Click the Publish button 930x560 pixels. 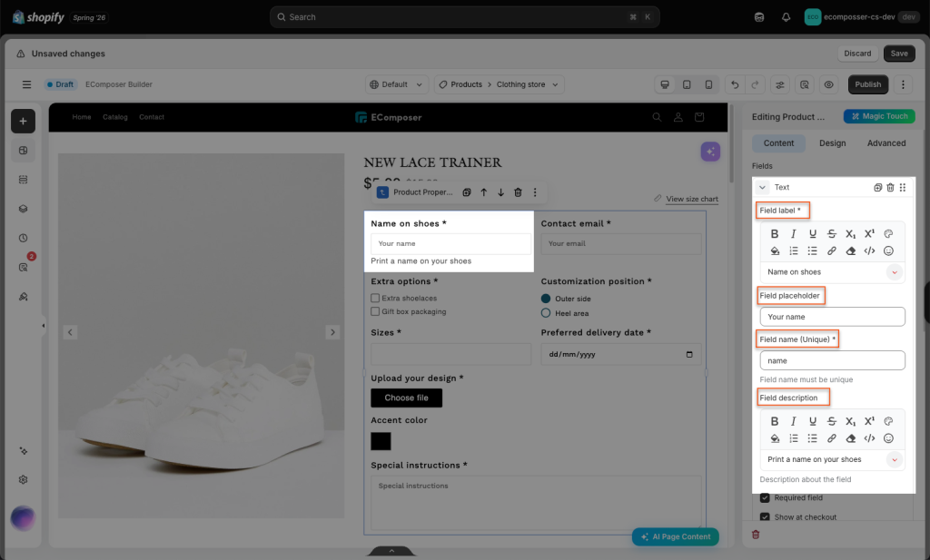867,84
